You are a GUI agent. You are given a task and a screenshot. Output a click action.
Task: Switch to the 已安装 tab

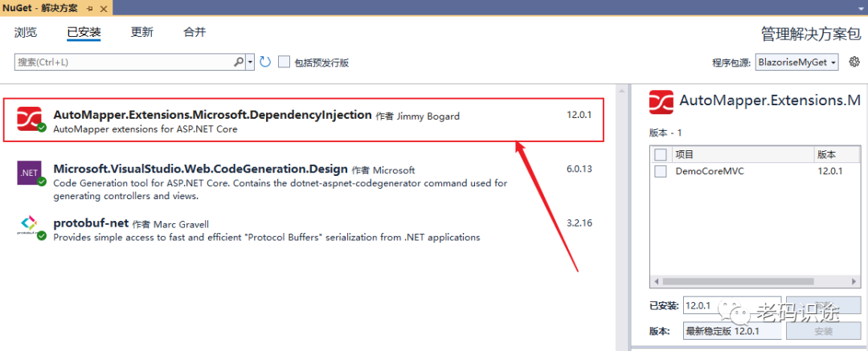click(x=84, y=32)
